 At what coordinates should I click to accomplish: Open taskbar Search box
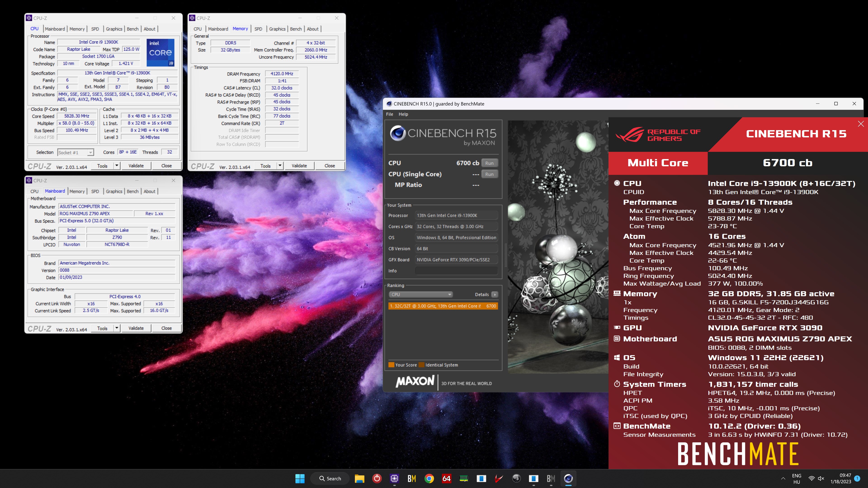[330, 478]
